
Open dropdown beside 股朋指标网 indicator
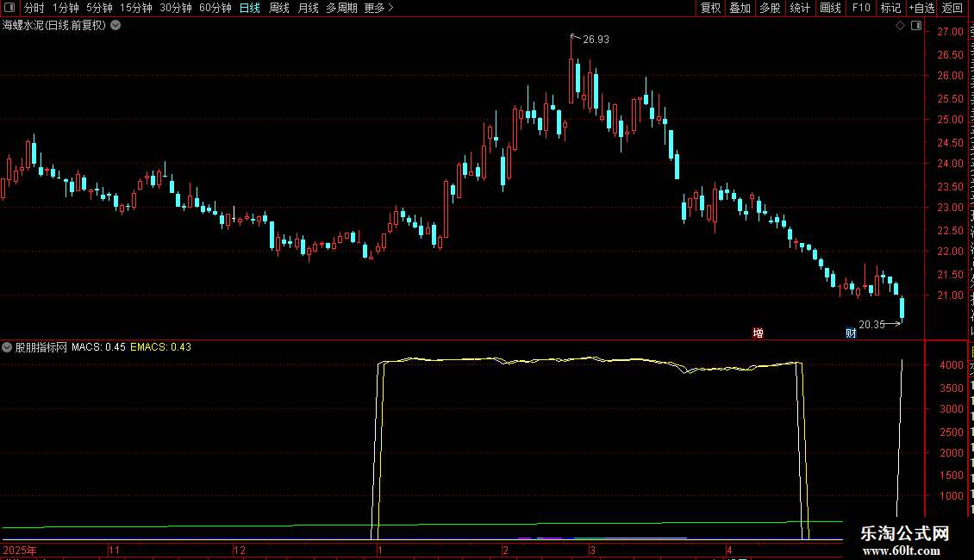click(7, 347)
